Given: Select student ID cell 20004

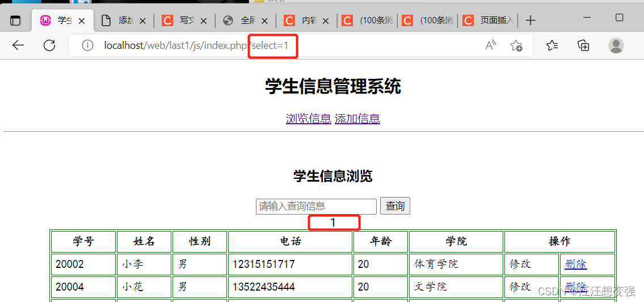Looking at the screenshot, I should click(83, 287).
